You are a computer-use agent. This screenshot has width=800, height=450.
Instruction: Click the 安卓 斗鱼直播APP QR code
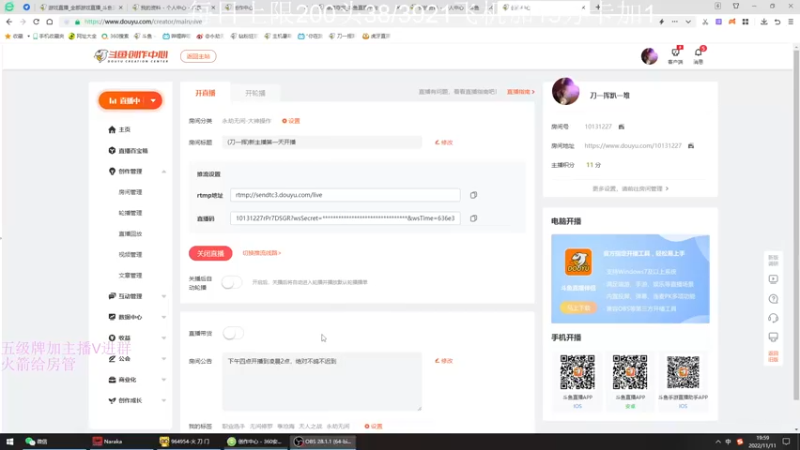point(630,372)
